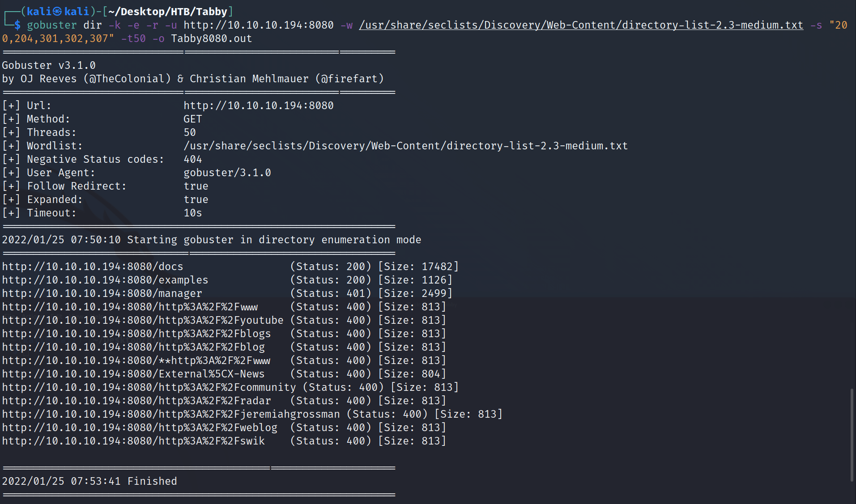Click the wordlist path in the Wordlist: row

coord(405,146)
